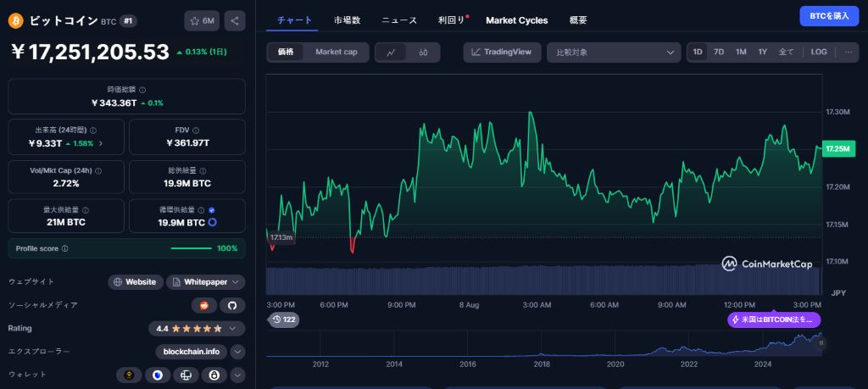Show info icon for 最大供給量

pyautogui.click(x=86, y=210)
